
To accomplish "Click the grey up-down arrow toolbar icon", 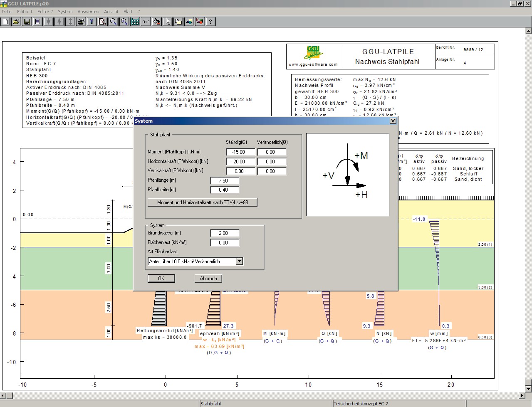I will coord(70,22).
